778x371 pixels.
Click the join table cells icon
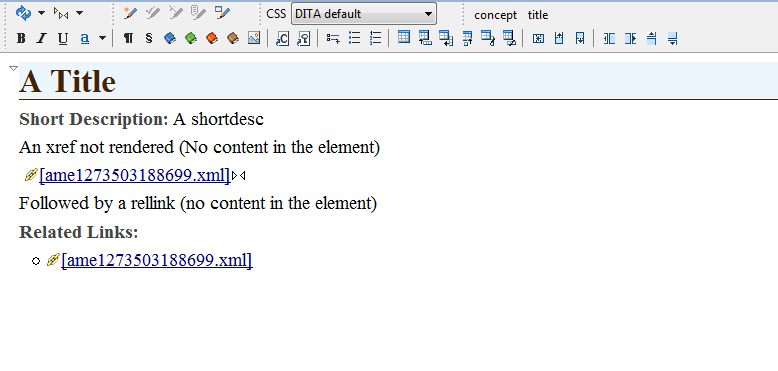point(538,38)
